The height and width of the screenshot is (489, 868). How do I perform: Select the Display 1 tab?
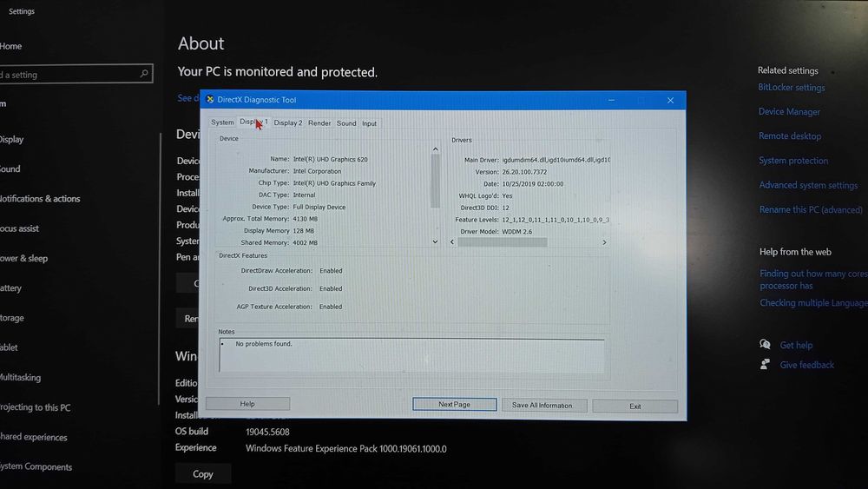point(253,122)
